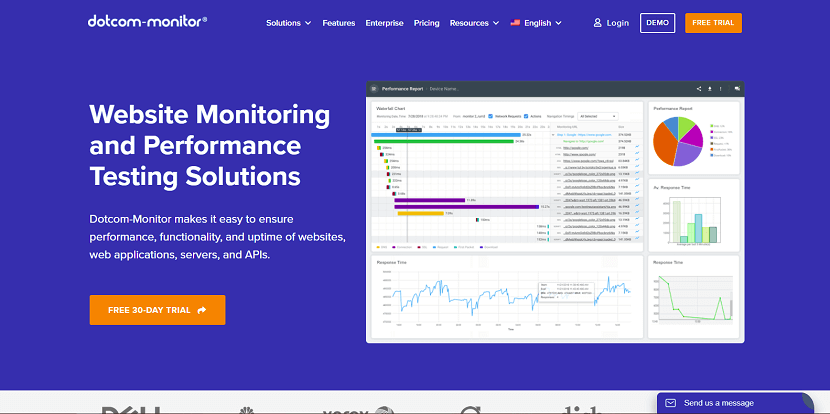
Task: Click the long green waterfall bar
Action: click(x=444, y=141)
